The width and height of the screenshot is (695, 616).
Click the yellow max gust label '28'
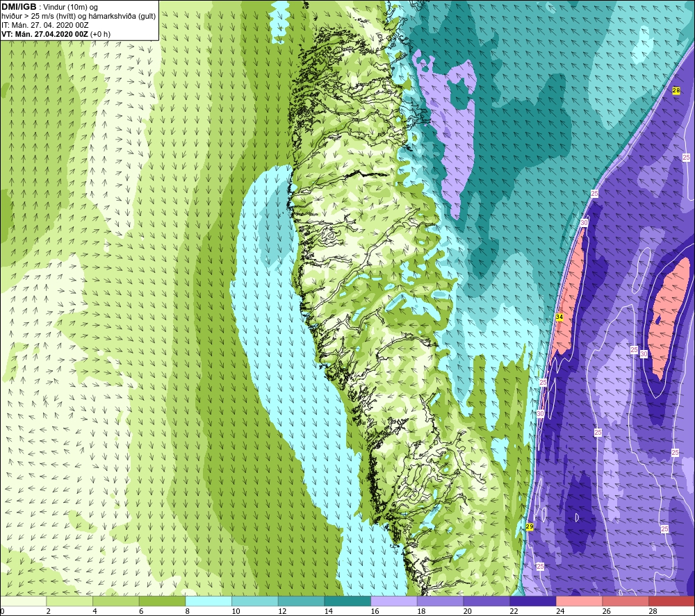coord(676,90)
